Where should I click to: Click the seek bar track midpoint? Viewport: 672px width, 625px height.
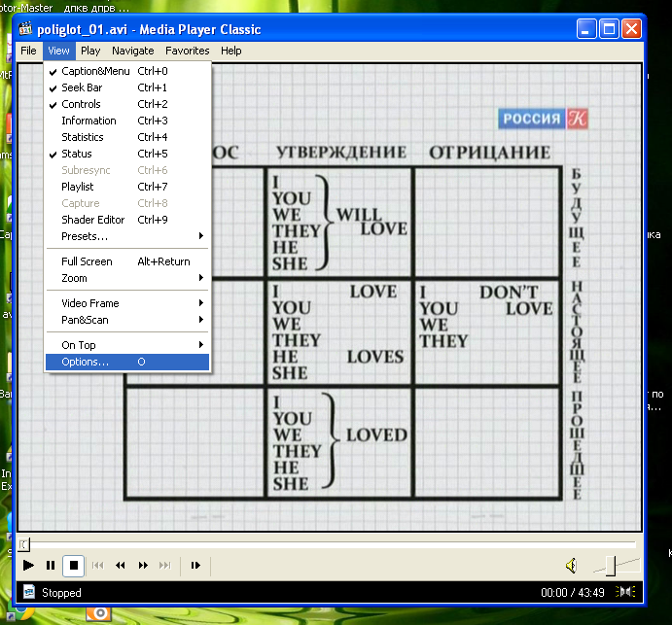coord(329,543)
